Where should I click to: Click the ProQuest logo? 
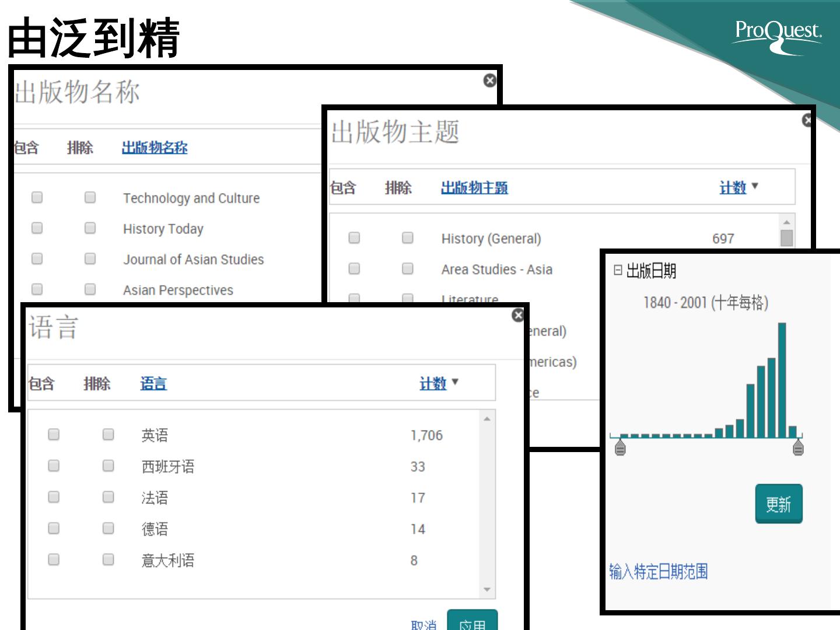click(778, 35)
